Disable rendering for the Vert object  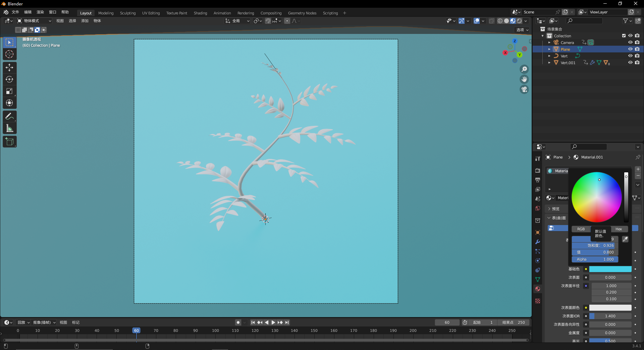(637, 56)
